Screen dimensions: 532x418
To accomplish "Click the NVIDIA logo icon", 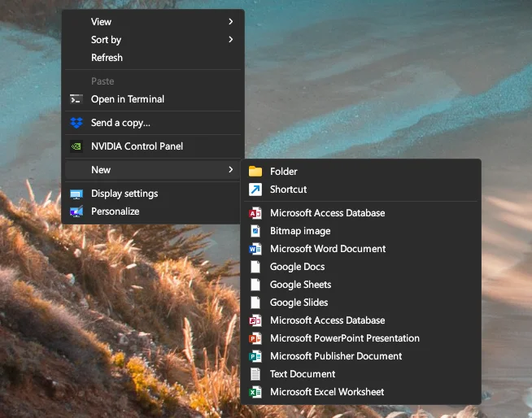I will (76, 146).
